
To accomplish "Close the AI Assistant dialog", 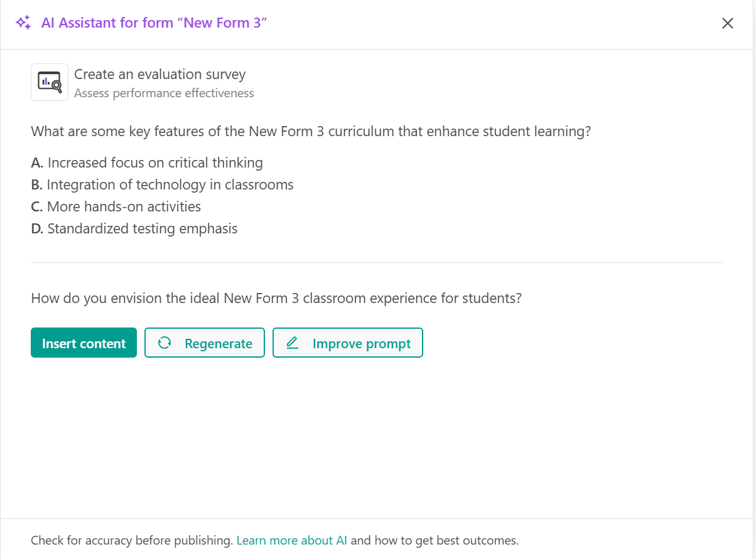I will tap(727, 24).
